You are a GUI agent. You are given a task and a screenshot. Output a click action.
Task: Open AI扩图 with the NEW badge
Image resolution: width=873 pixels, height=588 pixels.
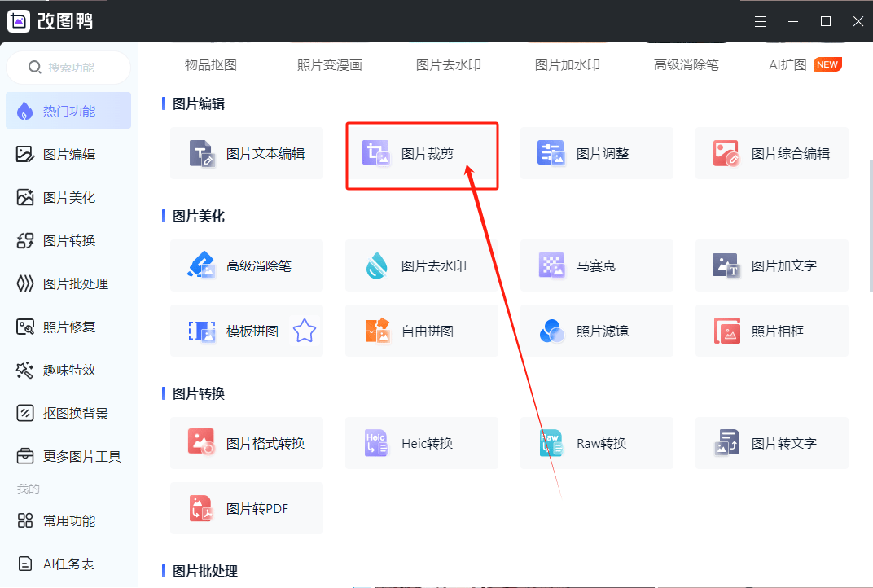click(x=805, y=65)
